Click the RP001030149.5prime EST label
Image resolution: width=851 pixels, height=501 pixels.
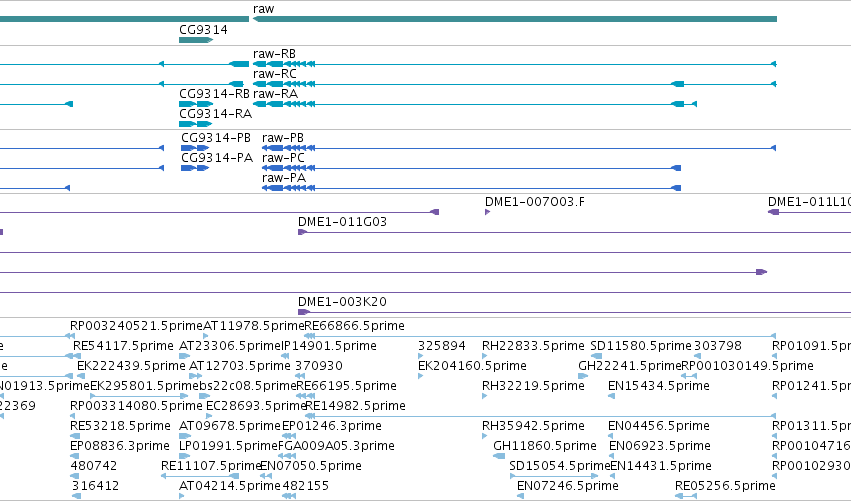(x=747, y=366)
